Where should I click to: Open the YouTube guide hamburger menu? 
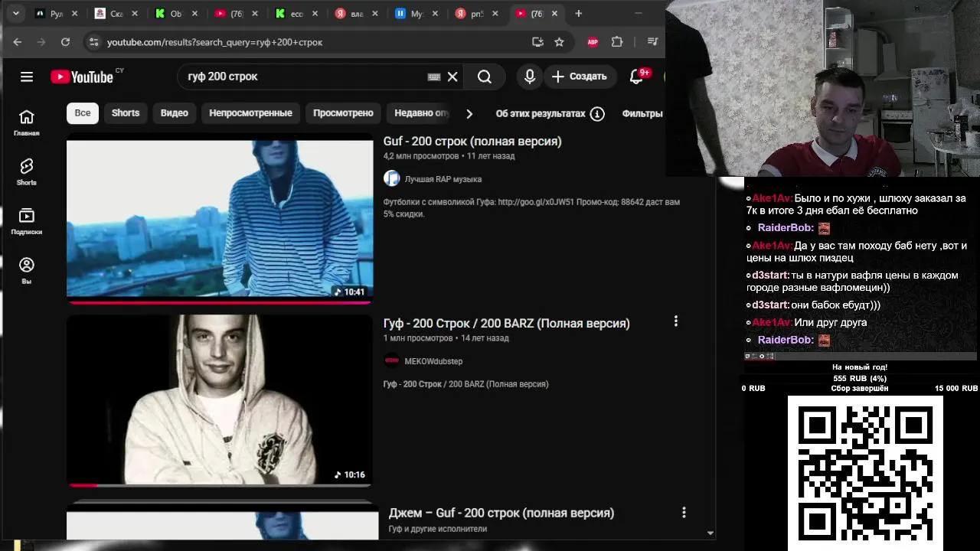pos(27,77)
